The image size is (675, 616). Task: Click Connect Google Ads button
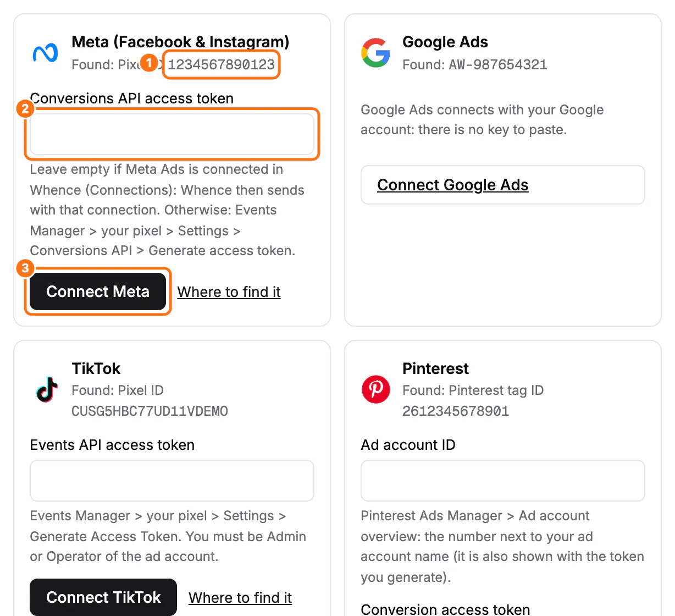(x=503, y=185)
